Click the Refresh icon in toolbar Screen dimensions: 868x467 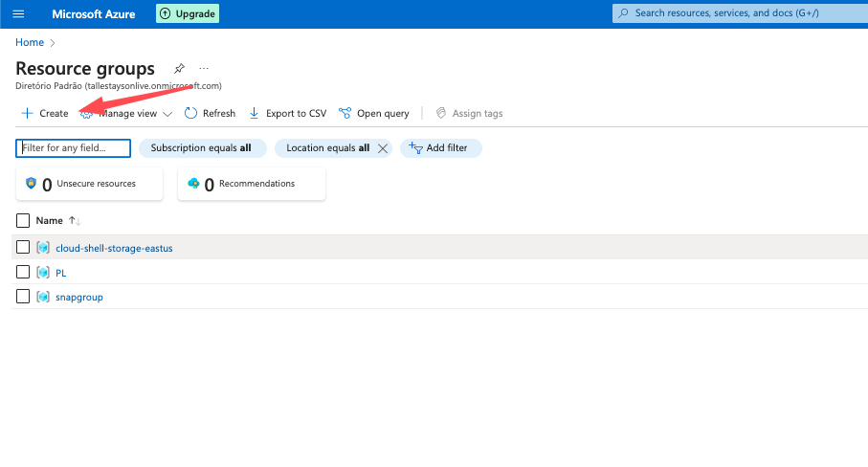(x=191, y=113)
